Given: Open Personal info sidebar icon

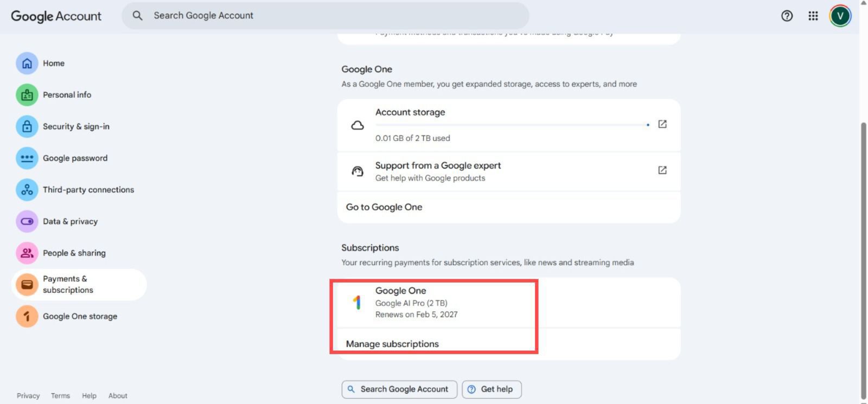Looking at the screenshot, I should [x=27, y=95].
